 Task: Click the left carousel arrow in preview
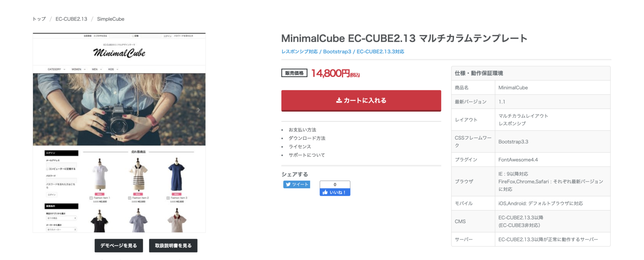tap(40, 110)
